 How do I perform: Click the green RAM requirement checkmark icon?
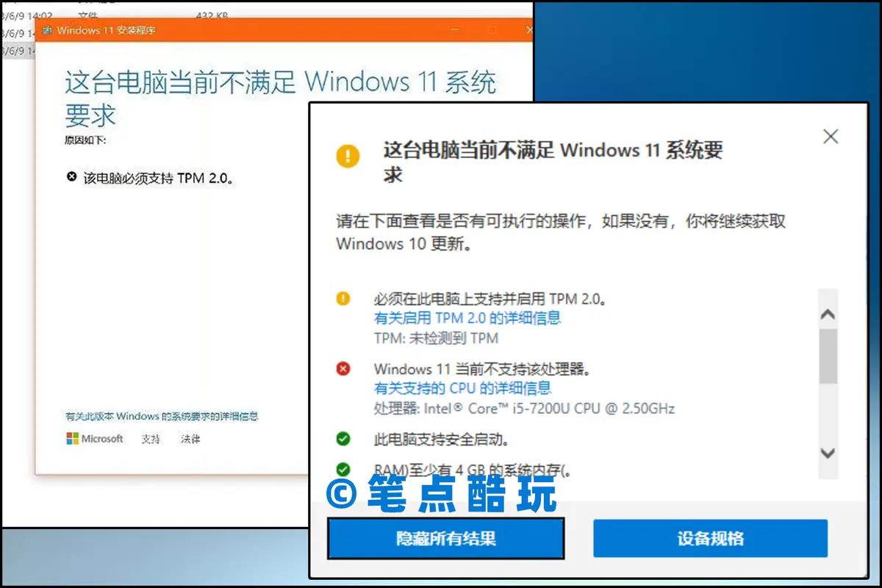coord(343,469)
